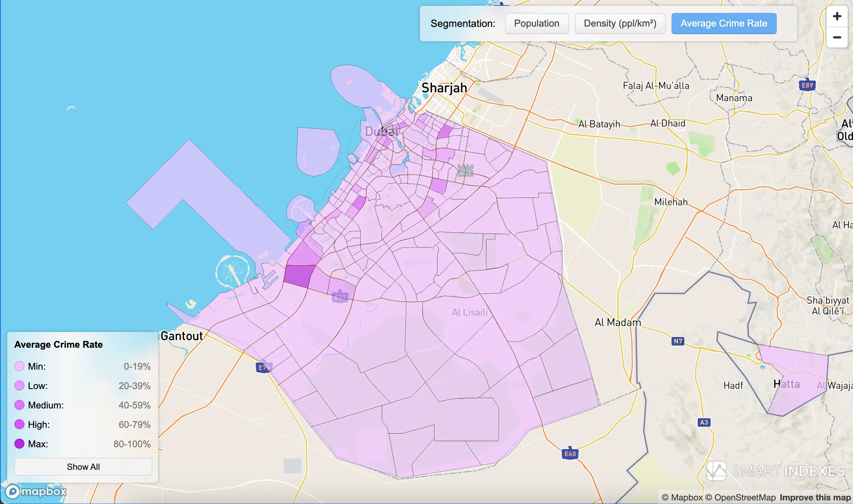Click the Al Batayih place label
The height and width of the screenshot is (504, 853).
pyautogui.click(x=599, y=124)
